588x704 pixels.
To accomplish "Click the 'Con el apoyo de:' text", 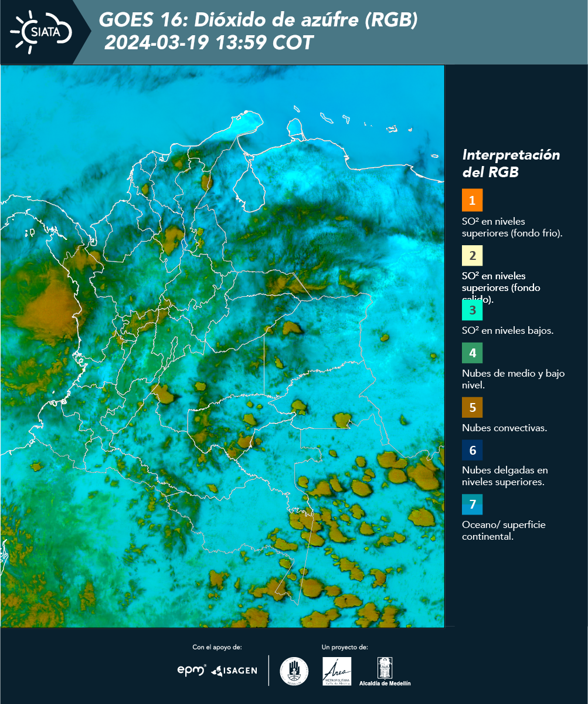I will [x=217, y=647].
